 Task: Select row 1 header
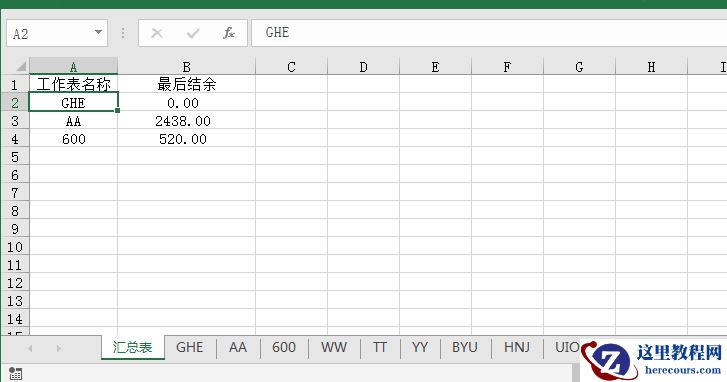(x=15, y=84)
